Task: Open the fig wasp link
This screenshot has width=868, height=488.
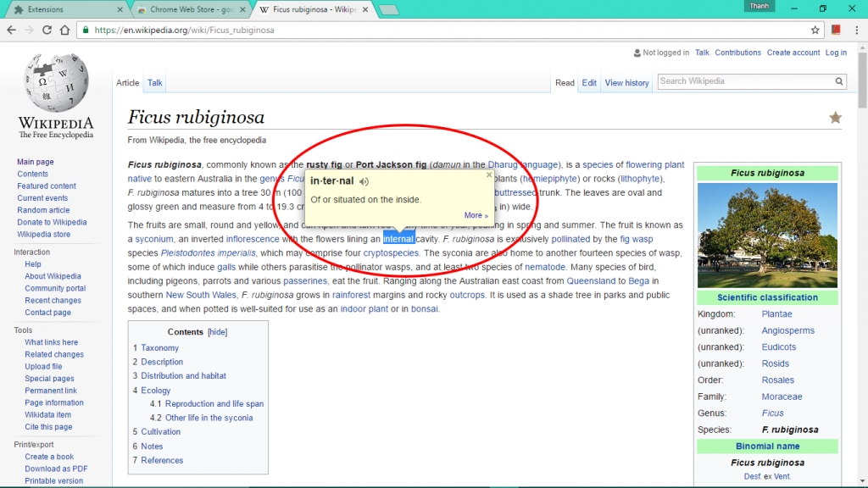Action: tap(636, 239)
